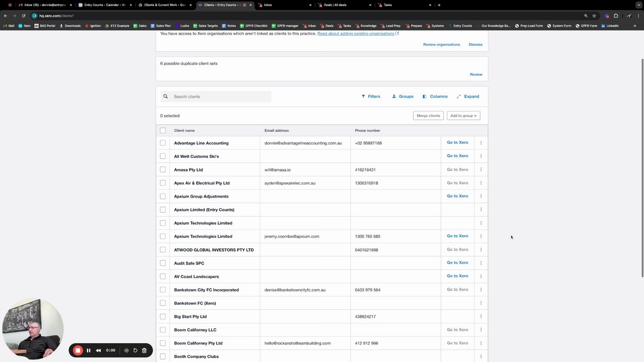Screen dimensions: 644x362
Task: Click the search magnifier icon in clients search
Action: [x=166, y=97]
